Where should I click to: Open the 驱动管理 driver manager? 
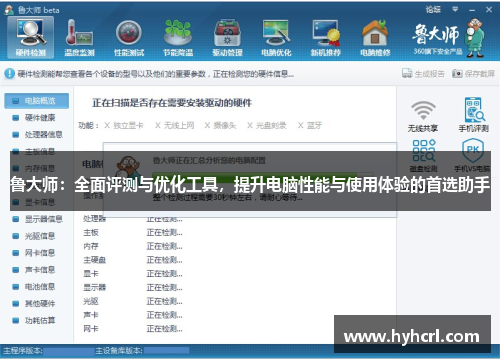[227, 37]
